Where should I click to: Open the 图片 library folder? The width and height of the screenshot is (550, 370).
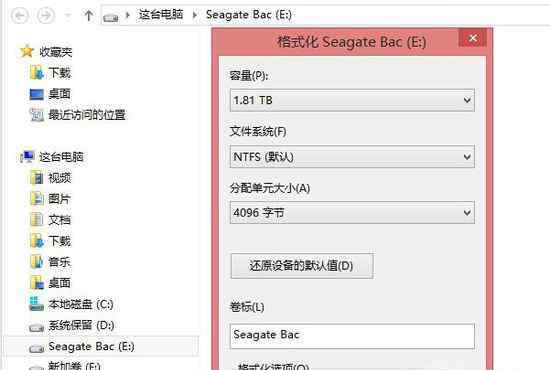(x=51, y=199)
